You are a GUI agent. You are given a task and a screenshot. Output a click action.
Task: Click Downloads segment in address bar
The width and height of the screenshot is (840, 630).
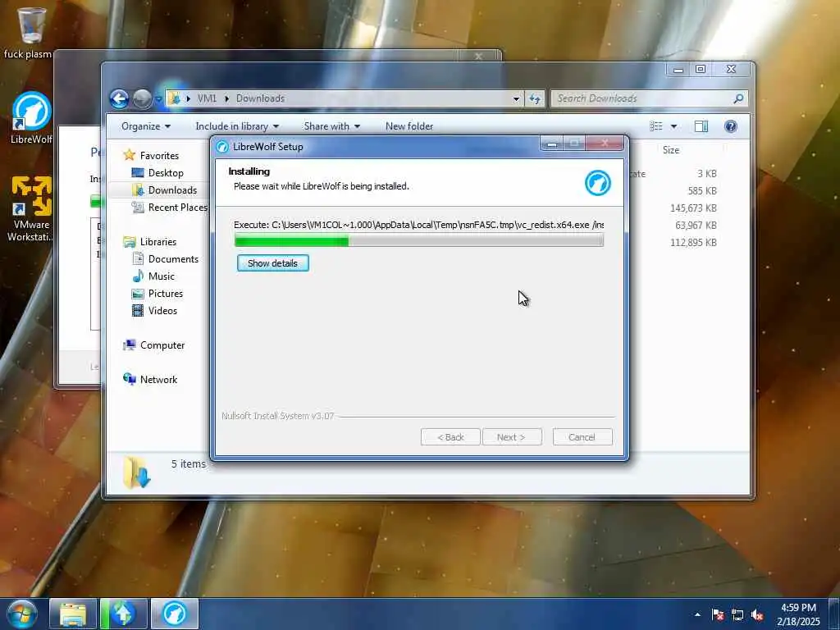tap(260, 98)
